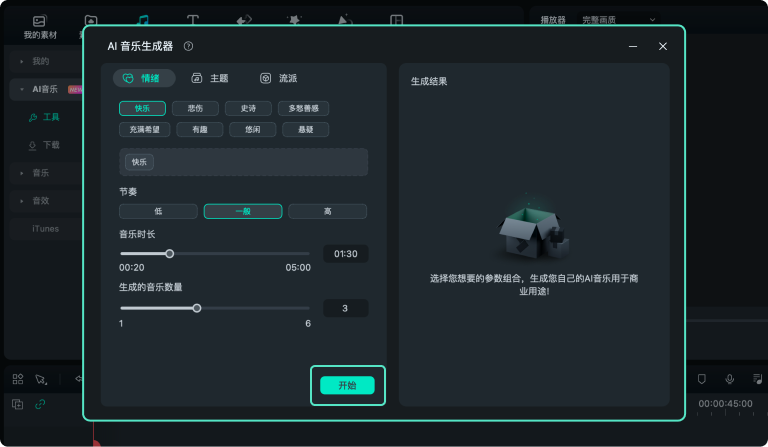Open the Audio music note tab

coord(143,20)
